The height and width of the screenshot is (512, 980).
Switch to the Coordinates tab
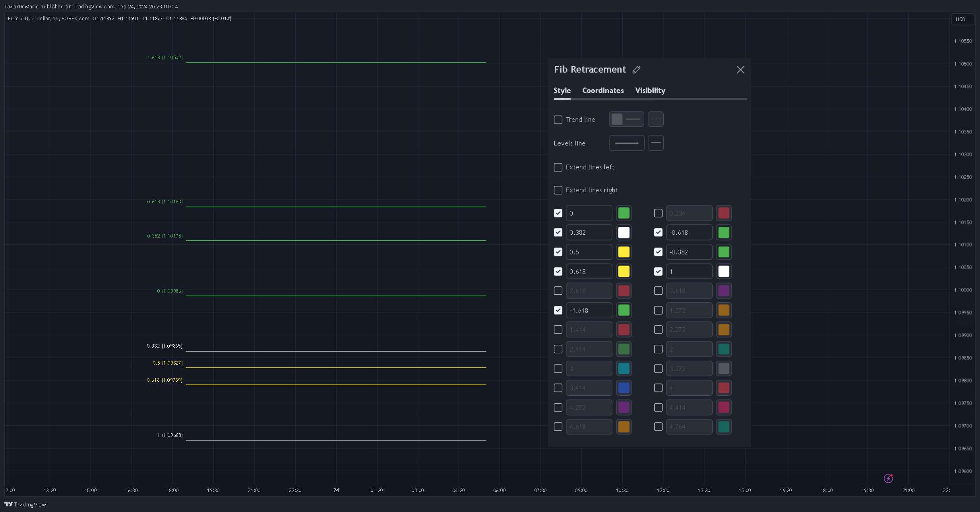[x=603, y=91]
